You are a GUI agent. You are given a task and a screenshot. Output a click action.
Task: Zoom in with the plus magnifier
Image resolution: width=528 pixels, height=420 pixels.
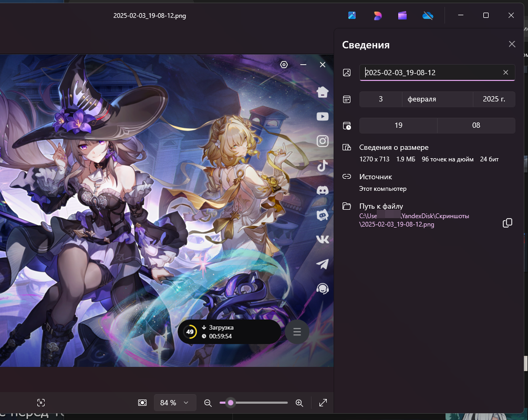[299, 403]
